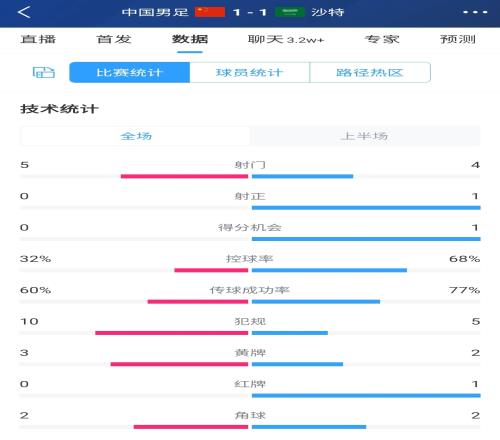Tap the 1 - 1 match score

[250, 12]
